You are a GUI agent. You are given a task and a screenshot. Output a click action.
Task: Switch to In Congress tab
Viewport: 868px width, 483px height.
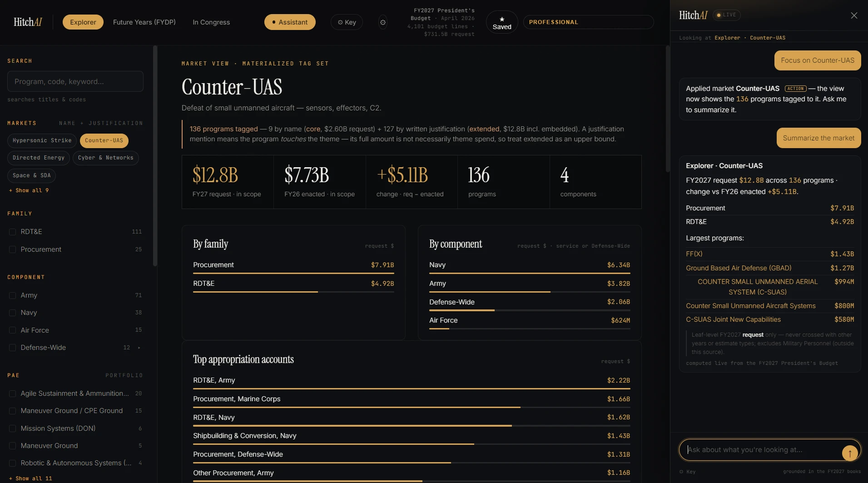coord(211,22)
